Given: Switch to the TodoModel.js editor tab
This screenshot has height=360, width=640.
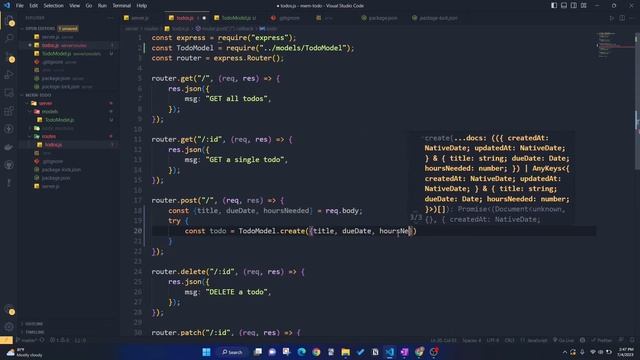Looking at the screenshot, I should [236, 18].
